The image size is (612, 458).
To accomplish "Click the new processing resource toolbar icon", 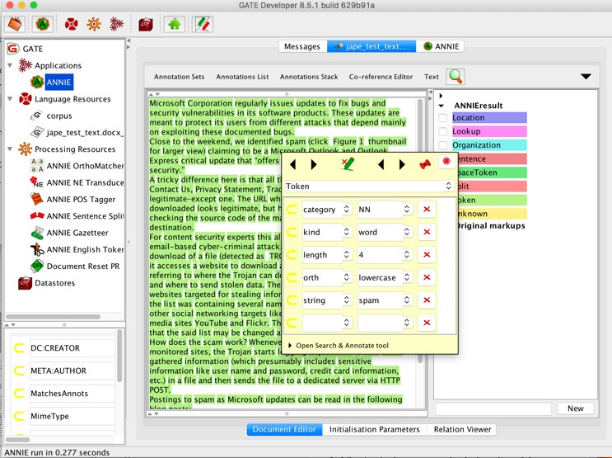I will pyautogui.click(x=94, y=24).
